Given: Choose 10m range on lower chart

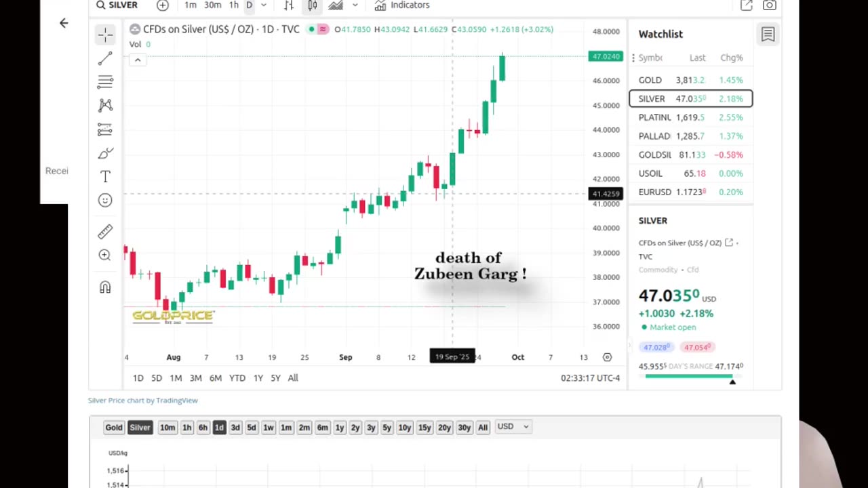Looking at the screenshot, I should 167,428.
